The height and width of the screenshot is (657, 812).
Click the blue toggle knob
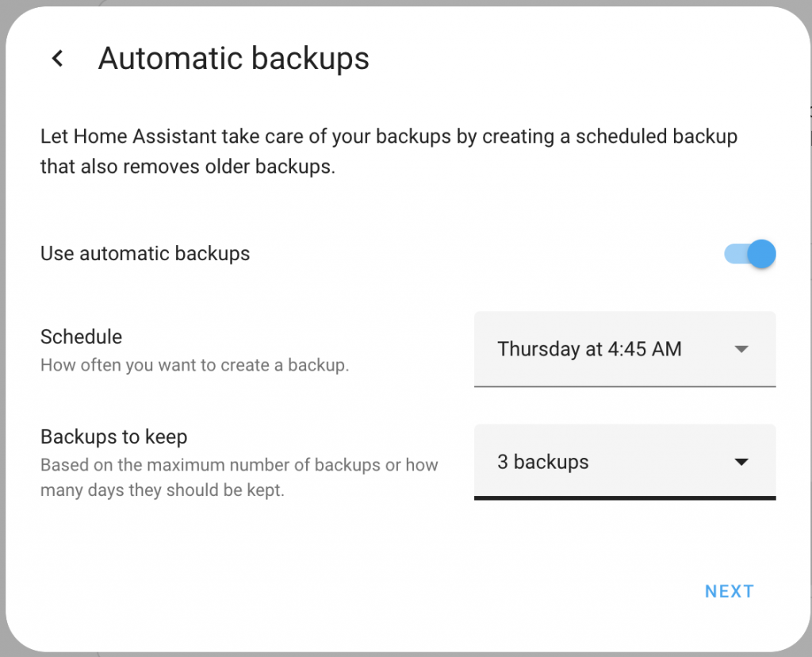761,254
